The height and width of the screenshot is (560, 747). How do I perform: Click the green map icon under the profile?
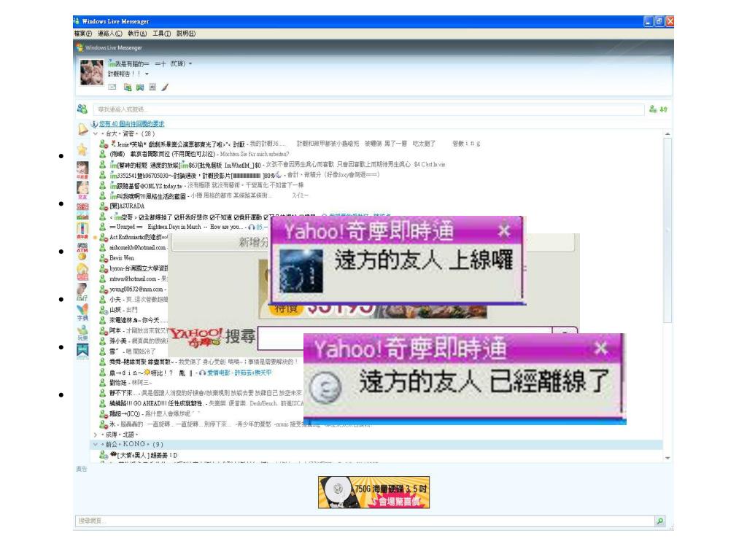(139, 87)
